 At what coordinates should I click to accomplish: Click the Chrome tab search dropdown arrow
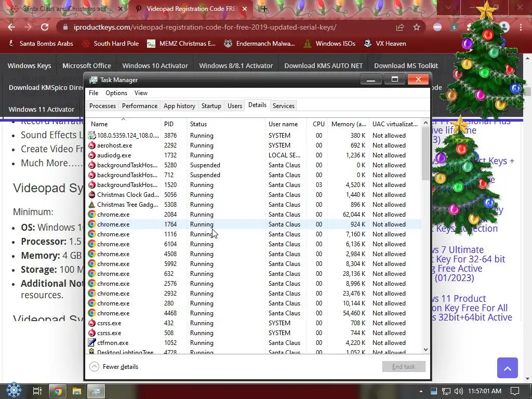[448, 7]
